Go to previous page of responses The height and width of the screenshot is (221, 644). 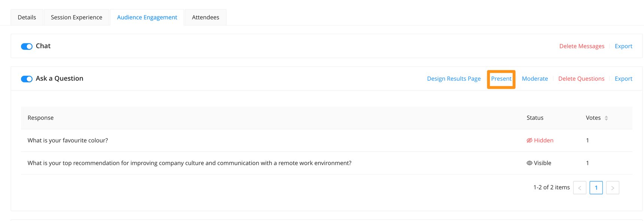click(580, 188)
